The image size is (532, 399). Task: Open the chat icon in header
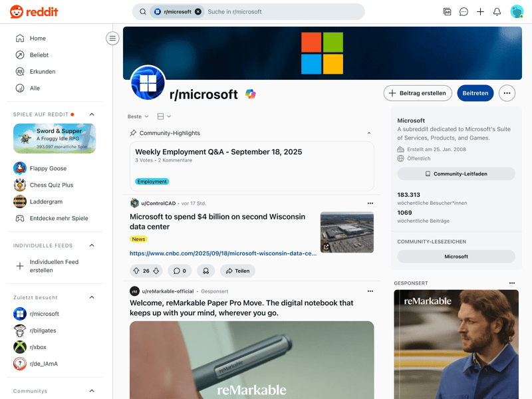pos(464,12)
